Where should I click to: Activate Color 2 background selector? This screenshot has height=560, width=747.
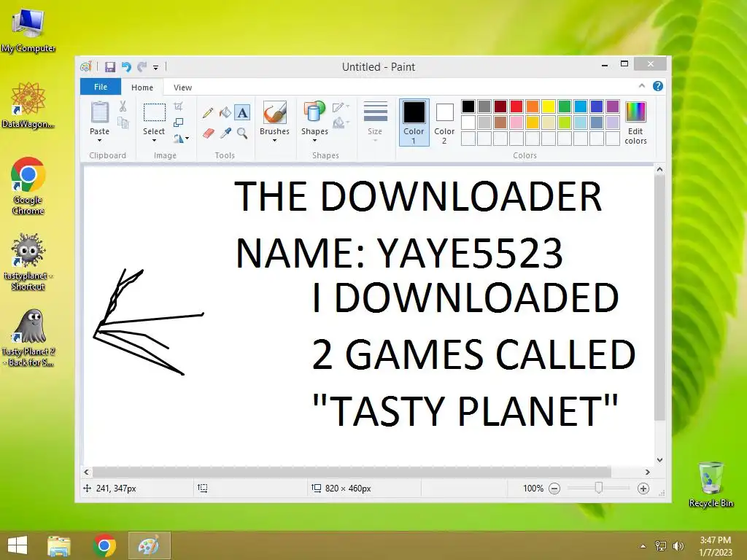[x=444, y=122]
